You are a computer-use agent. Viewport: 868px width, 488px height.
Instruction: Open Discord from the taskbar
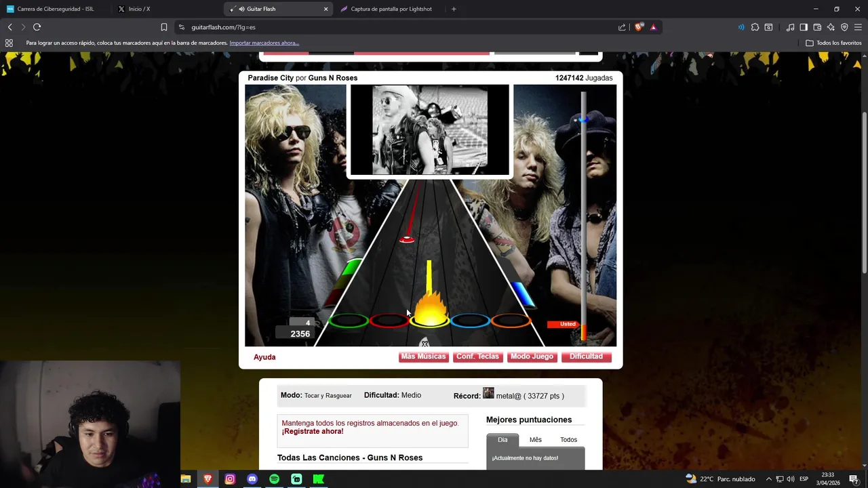pyautogui.click(x=252, y=479)
